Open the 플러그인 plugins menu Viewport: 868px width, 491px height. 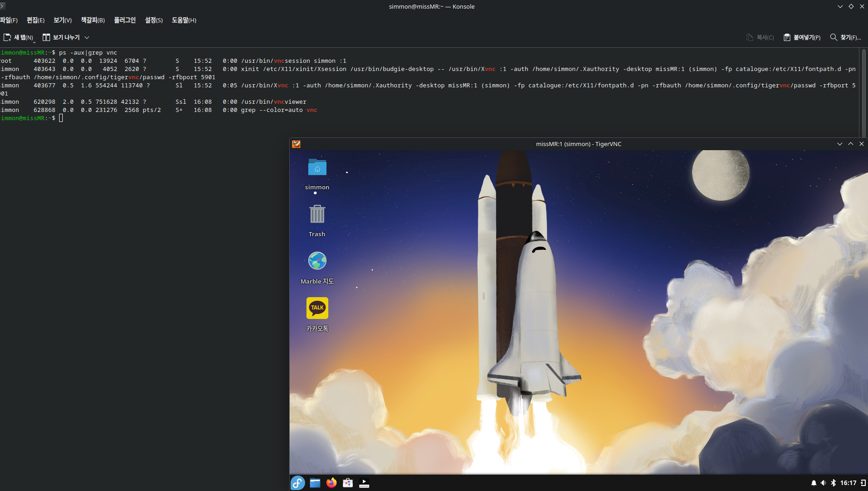(125, 20)
